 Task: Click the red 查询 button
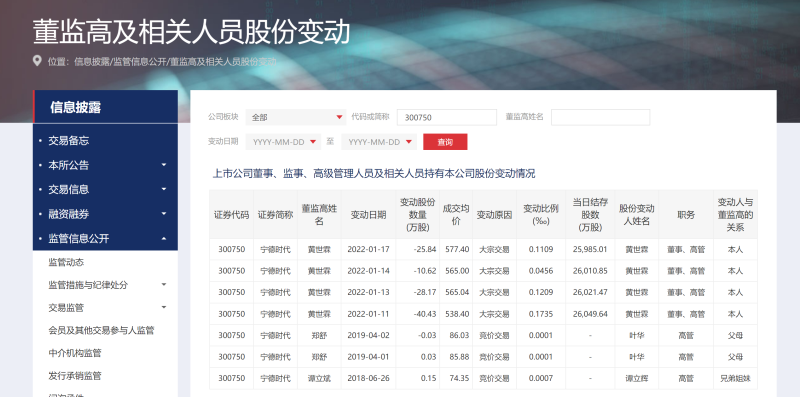pyautogui.click(x=445, y=142)
